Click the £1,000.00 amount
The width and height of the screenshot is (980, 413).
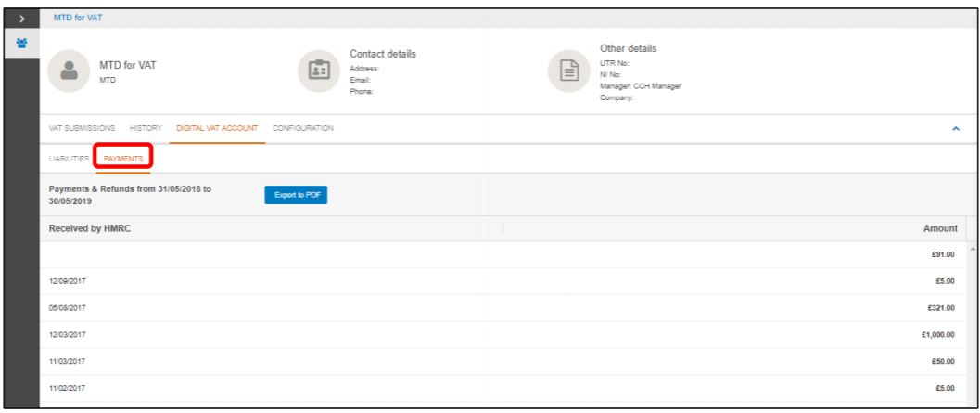[x=938, y=335]
